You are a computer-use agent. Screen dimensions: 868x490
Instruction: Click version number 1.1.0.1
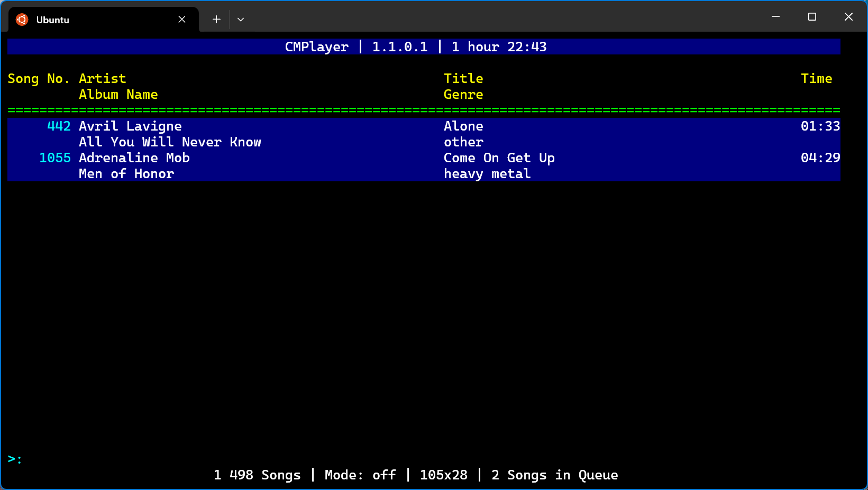tap(400, 47)
